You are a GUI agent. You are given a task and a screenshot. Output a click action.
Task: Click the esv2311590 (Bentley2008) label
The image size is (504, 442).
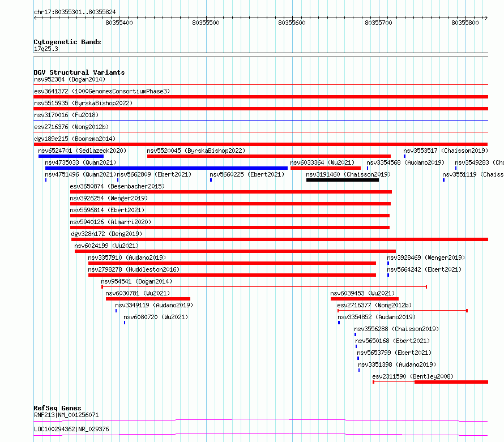(x=413, y=376)
